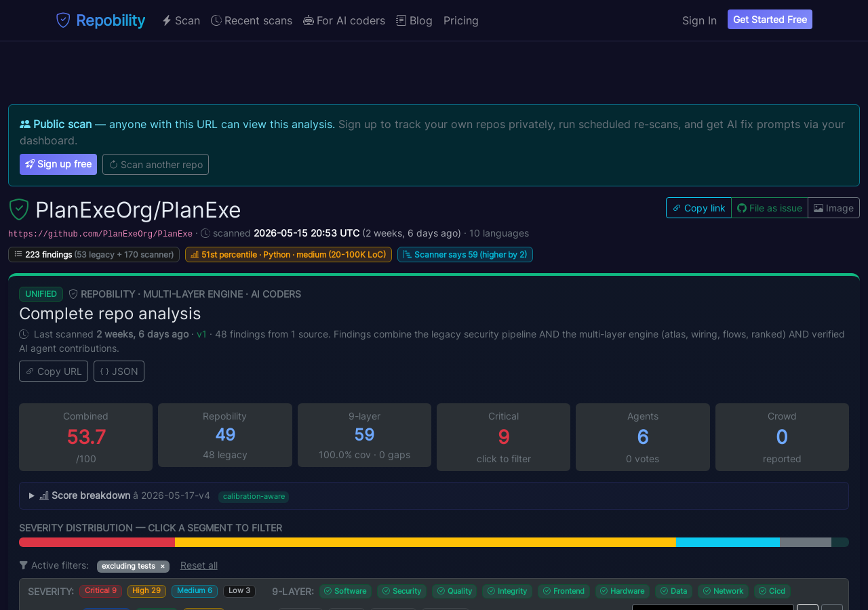Click the Copy URL button
The height and width of the screenshot is (610, 868).
(54, 371)
